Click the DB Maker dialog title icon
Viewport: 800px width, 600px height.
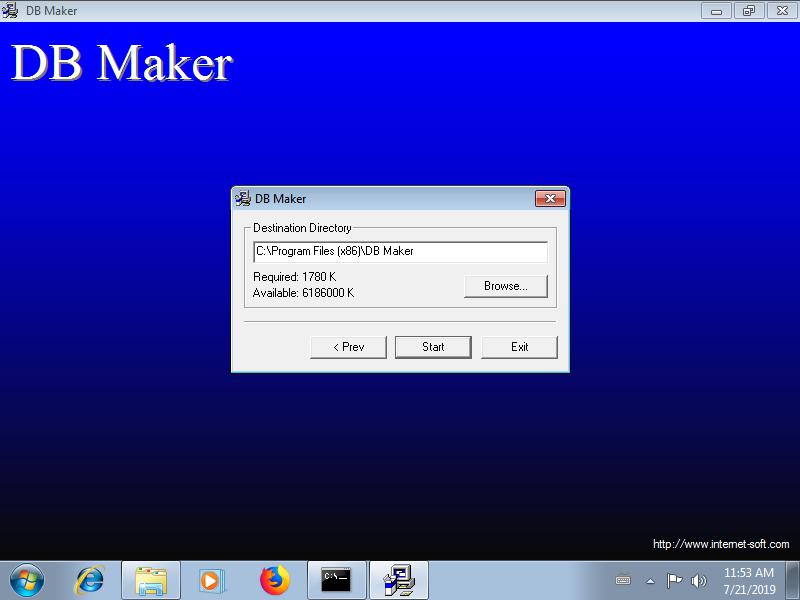click(x=243, y=198)
